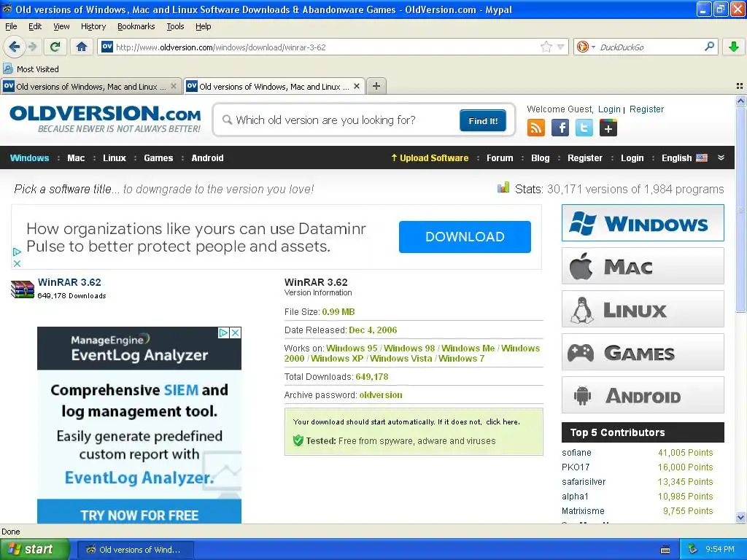Viewport: 747px width, 560px height.
Task: Click the scrollbar down arrow
Action: (x=740, y=517)
